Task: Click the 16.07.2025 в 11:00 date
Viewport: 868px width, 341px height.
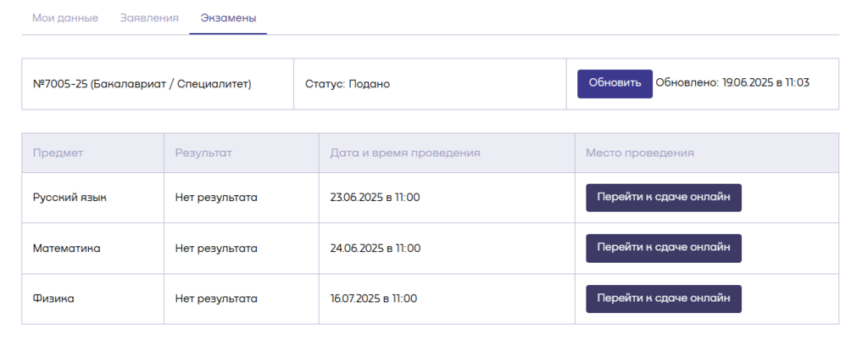Action: pyautogui.click(x=374, y=299)
